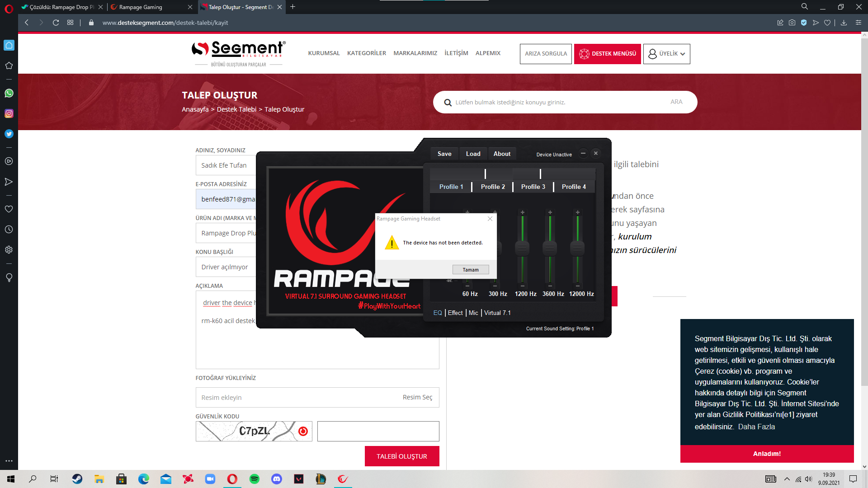The image size is (868, 488).
Task: Open Microsoft Edge from the taskbar
Action: (x=144, y=479)
